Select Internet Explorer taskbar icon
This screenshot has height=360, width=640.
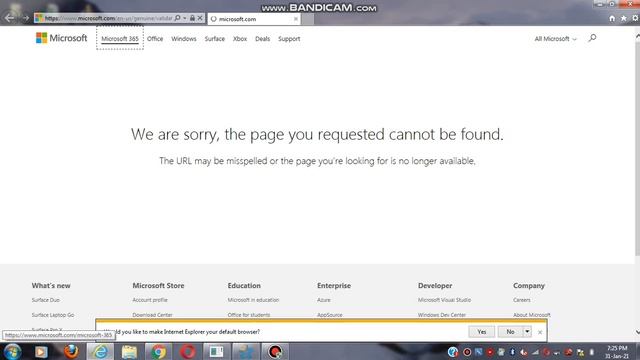[x=100, y=351]
